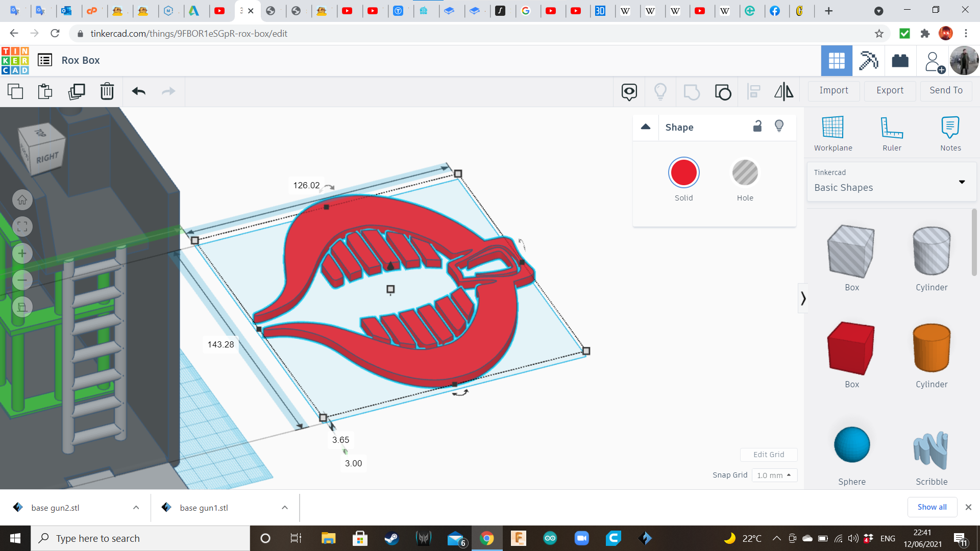The width and height of the screenshot is (980, 551).
Task: Delete selected shape with trash icon
Action: pos(107,92)
